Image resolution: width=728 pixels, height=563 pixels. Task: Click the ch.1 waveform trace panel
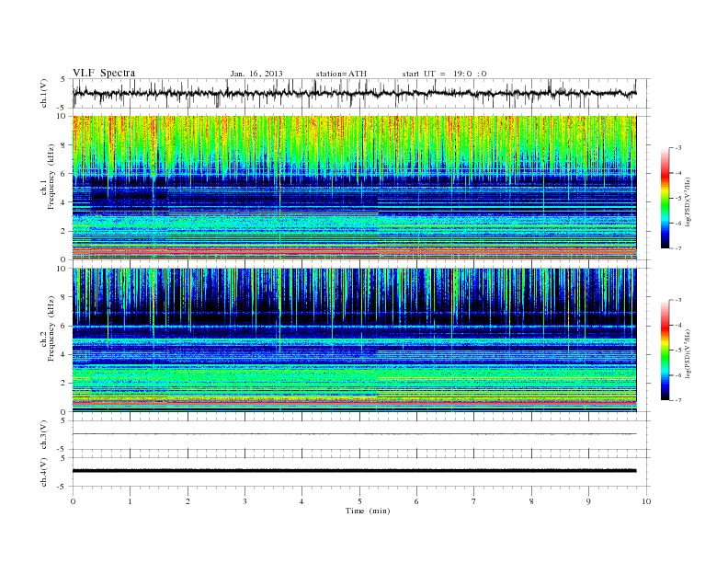click(x=360, y=93)
